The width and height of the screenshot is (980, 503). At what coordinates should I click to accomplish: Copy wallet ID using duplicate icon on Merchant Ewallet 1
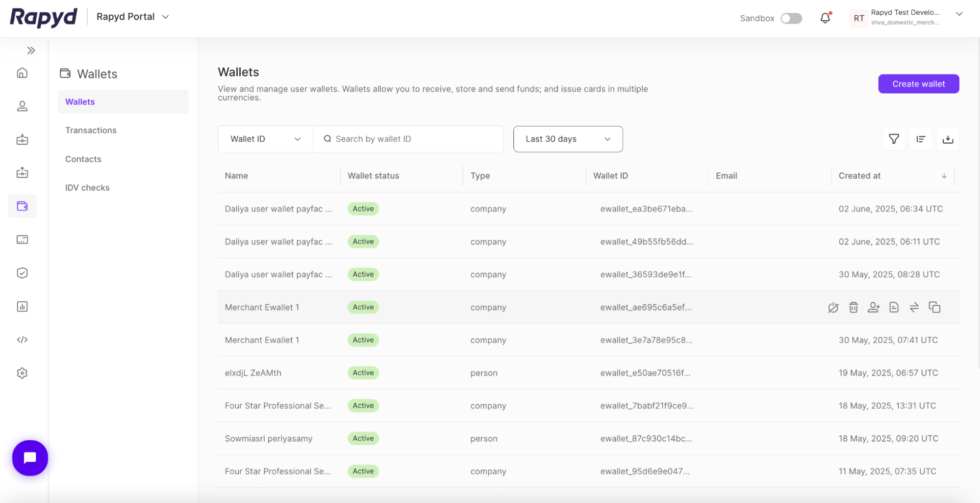[x=935, y=307]
